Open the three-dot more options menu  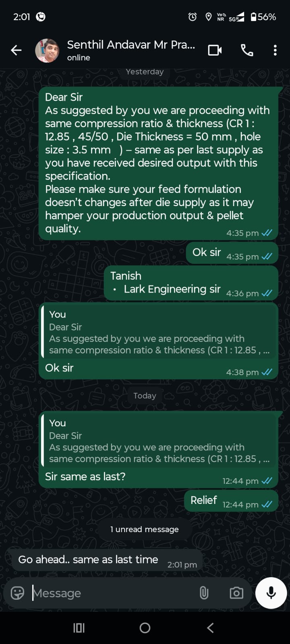275,50
